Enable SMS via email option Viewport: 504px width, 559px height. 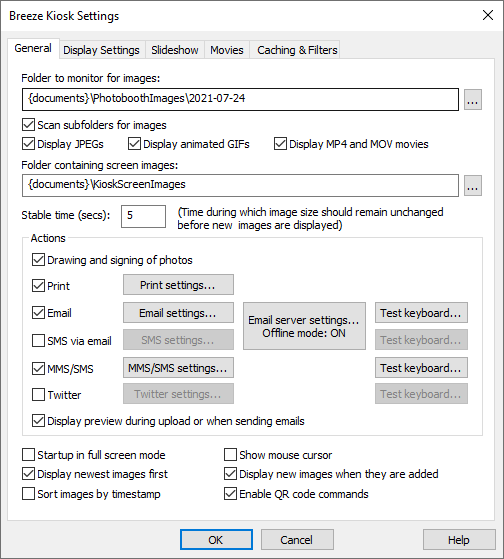tap(38, 340)
